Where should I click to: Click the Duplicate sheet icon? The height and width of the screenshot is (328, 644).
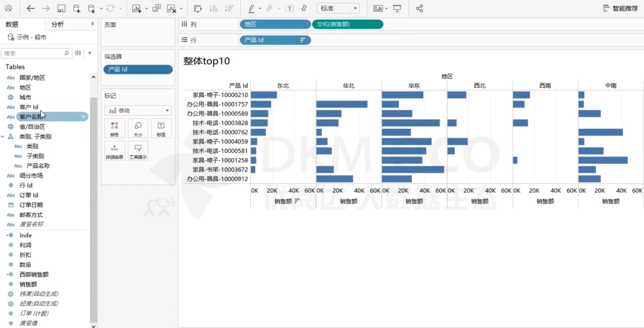(157, 8)
